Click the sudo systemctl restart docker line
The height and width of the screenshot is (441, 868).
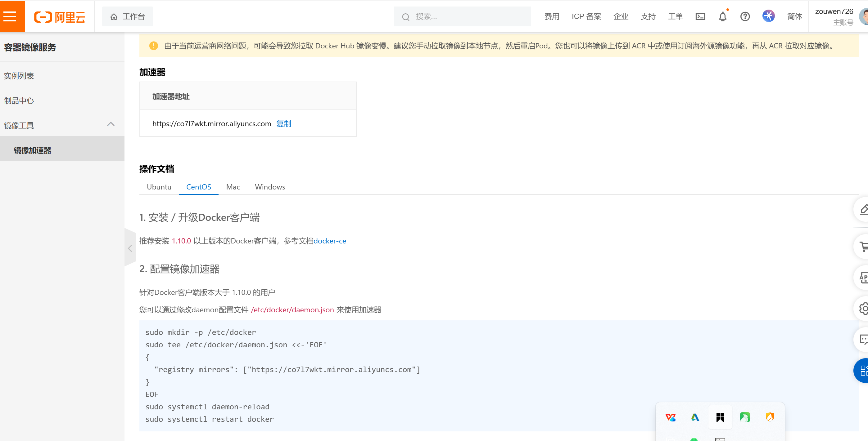(210, 419)
